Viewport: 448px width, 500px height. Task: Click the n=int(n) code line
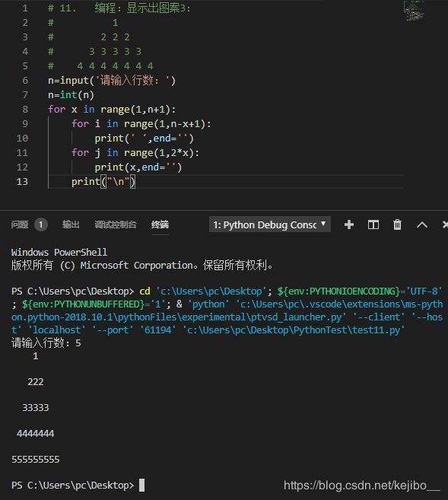coord(71,95)
